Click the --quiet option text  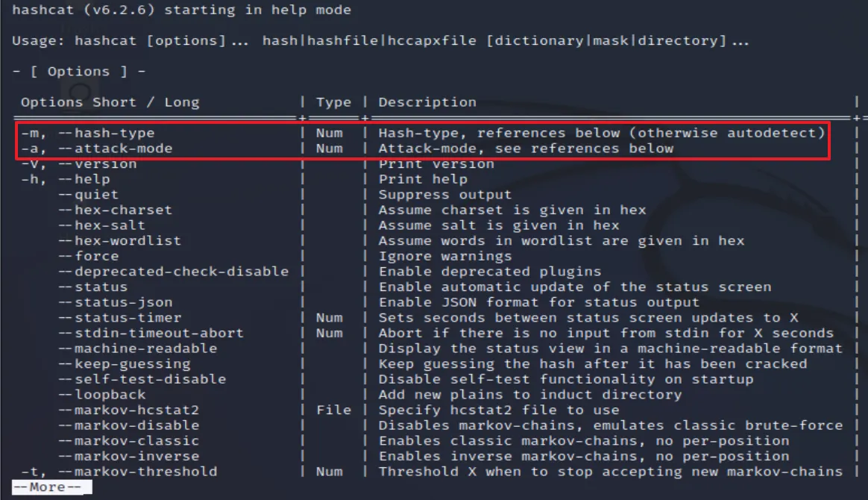tap(89, 195)
